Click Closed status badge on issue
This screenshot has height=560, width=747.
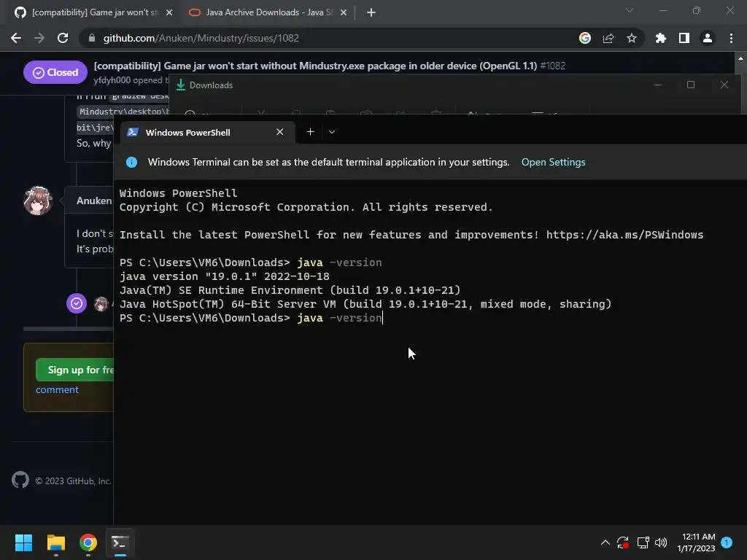(x=55, y=72)
